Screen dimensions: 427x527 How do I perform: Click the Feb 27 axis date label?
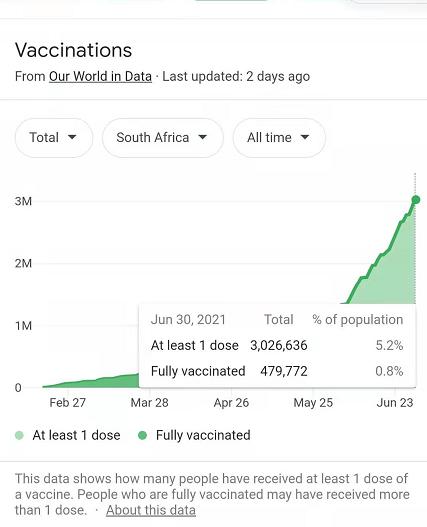[x=68, y=403]
